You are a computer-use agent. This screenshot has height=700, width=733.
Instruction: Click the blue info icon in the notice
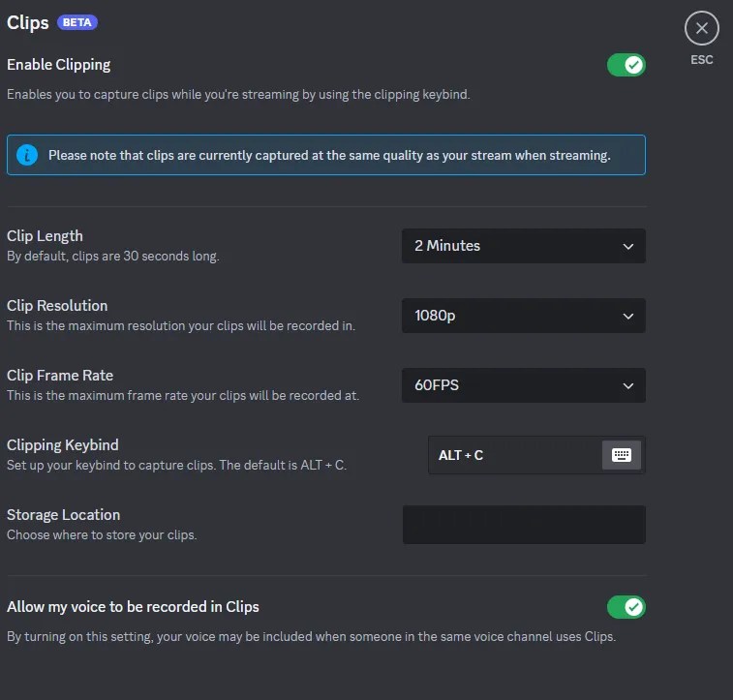tap(27, 155)
